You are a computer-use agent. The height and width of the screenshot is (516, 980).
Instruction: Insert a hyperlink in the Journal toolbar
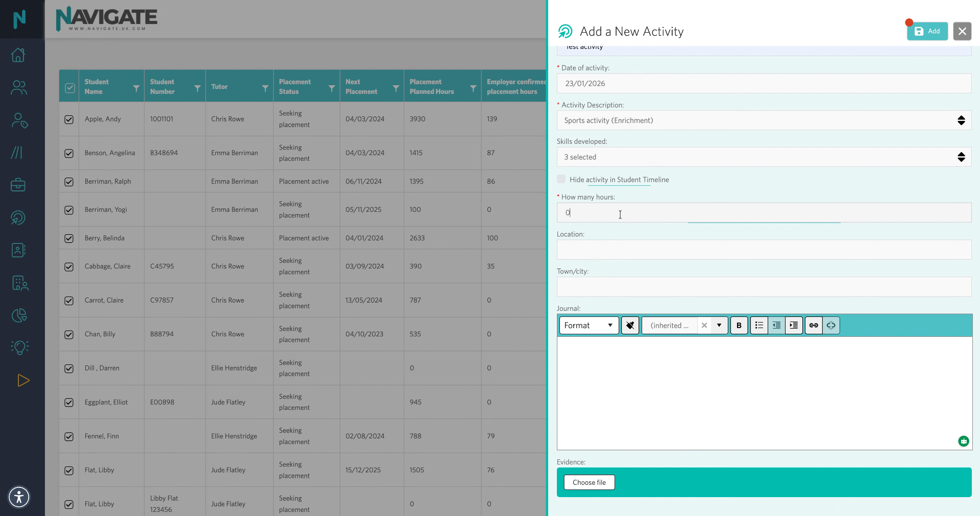click(x=814, y=325)
